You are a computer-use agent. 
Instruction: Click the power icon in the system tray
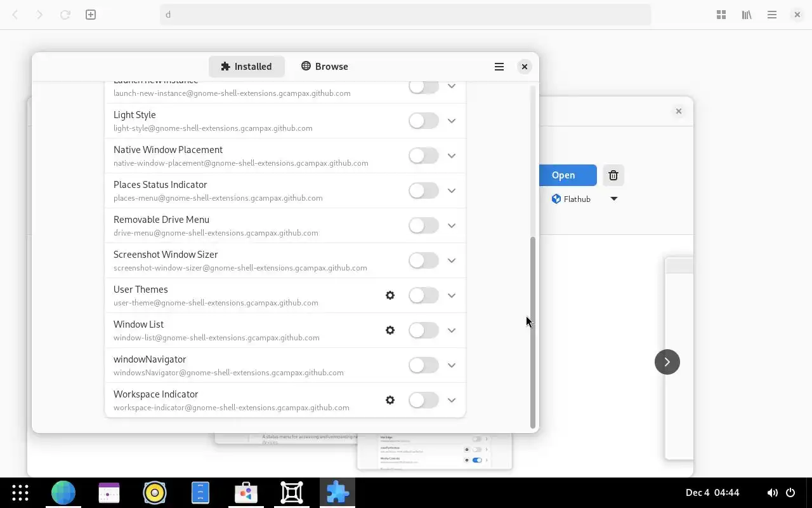point(790,493)
